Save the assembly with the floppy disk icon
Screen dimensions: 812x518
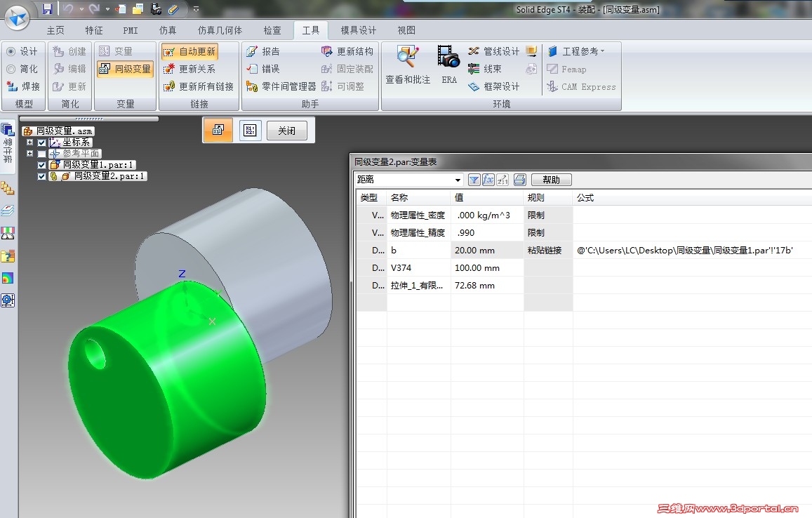(47, 9)
